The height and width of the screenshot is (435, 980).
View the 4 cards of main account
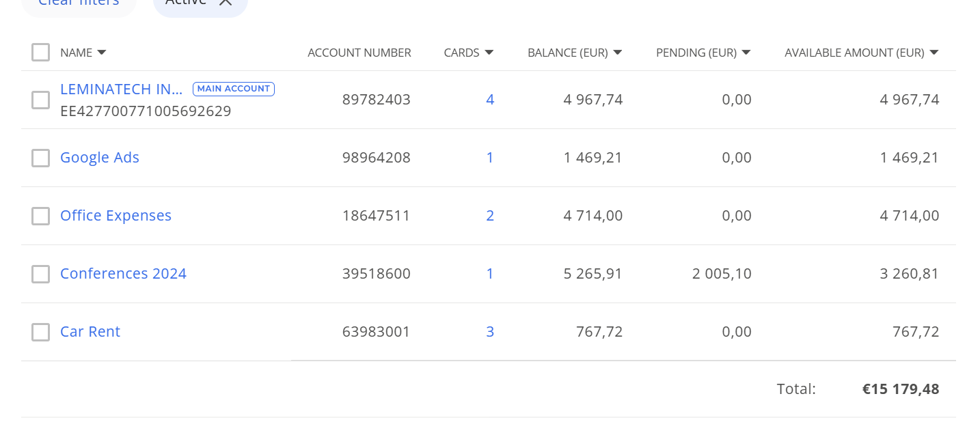point(490,100)
